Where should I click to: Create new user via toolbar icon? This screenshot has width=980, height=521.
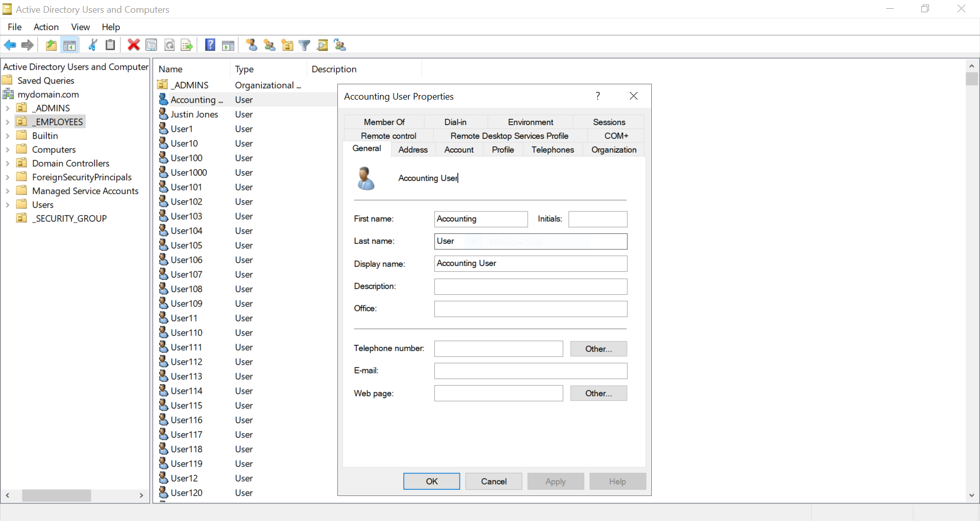252,45
